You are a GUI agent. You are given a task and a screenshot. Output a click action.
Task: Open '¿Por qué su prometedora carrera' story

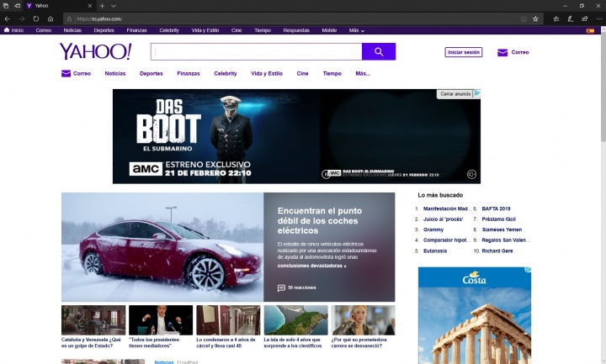tap(364, 327)
